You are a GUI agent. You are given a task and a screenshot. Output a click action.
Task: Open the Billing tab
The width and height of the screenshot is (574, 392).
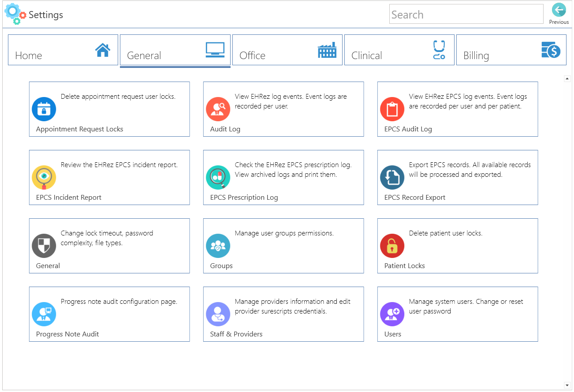pyautogui.click(x=511, y=50)
